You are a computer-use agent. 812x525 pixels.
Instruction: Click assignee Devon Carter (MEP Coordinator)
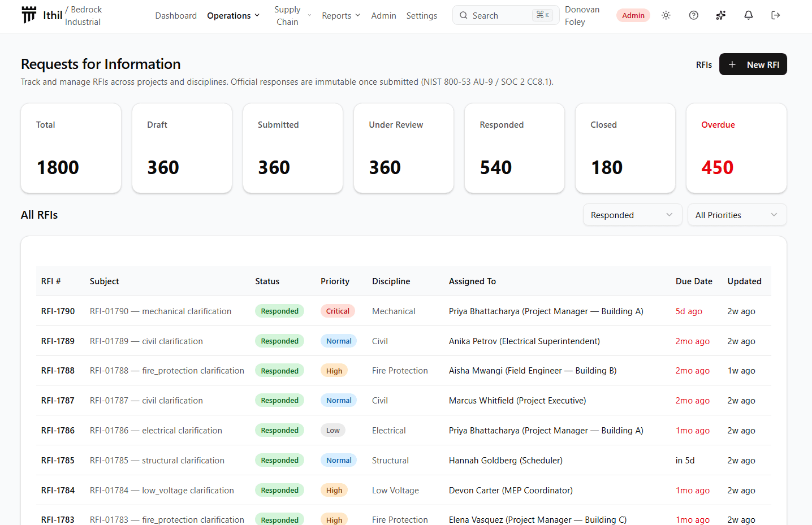pos(511,491)
